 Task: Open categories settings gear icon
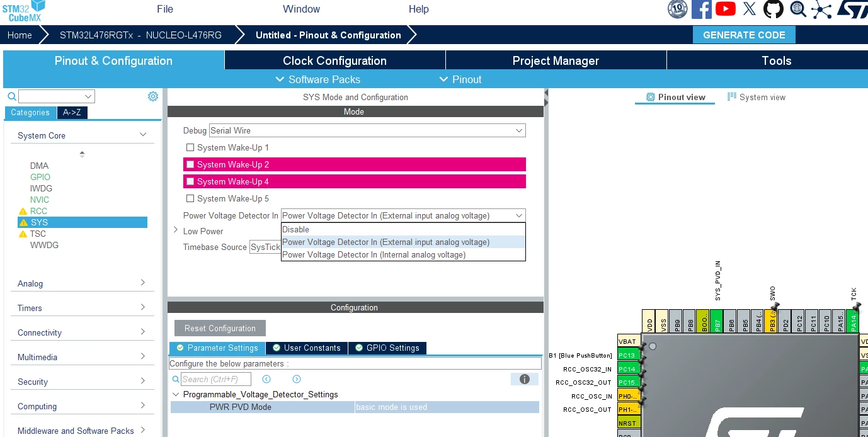pos(153,96)
